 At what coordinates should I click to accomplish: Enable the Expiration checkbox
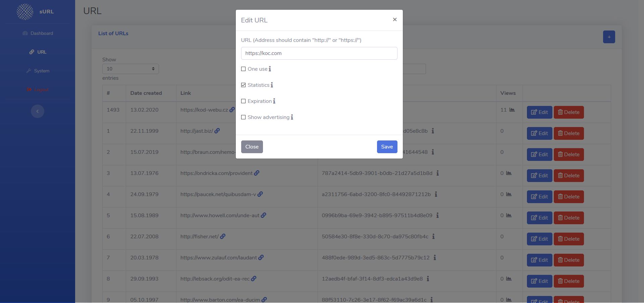244,101
